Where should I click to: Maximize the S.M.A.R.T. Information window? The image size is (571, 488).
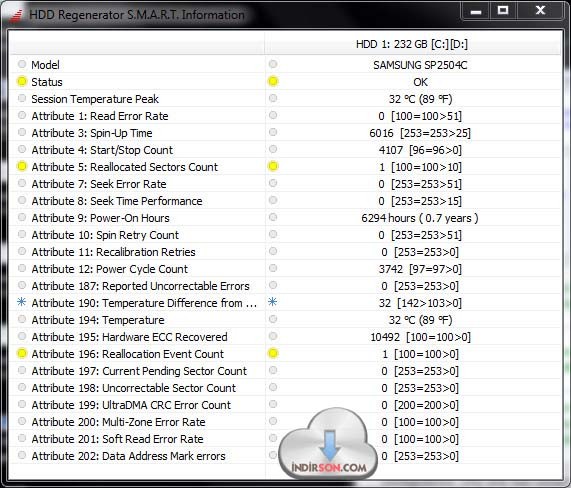click(503, 11)
